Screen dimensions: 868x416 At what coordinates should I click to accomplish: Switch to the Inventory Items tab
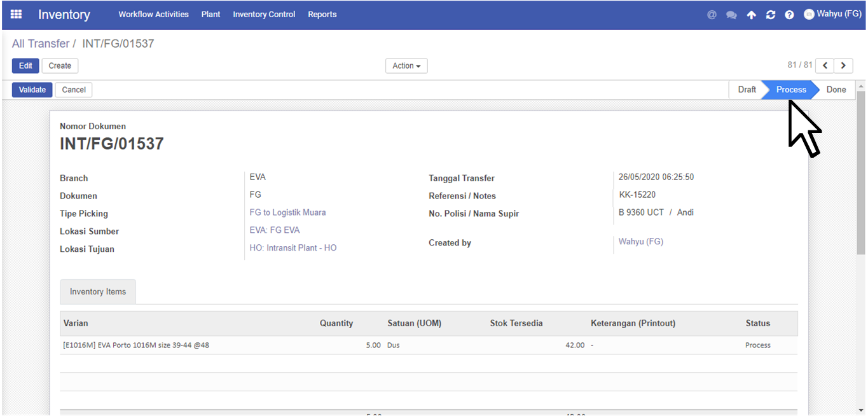[x=98, y=291]
